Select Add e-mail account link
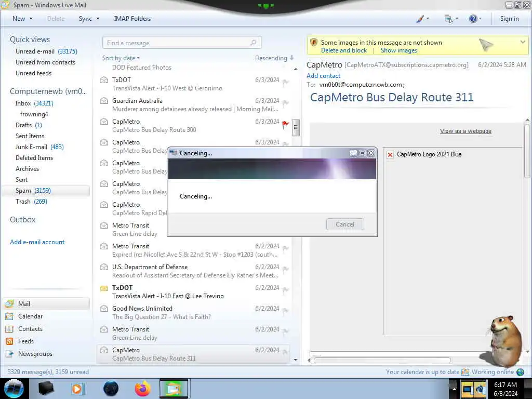532x399 pixels. [x=37, y=242]
